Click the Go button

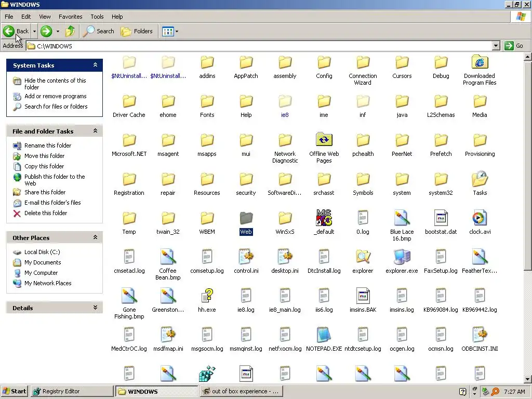point(514,46)
